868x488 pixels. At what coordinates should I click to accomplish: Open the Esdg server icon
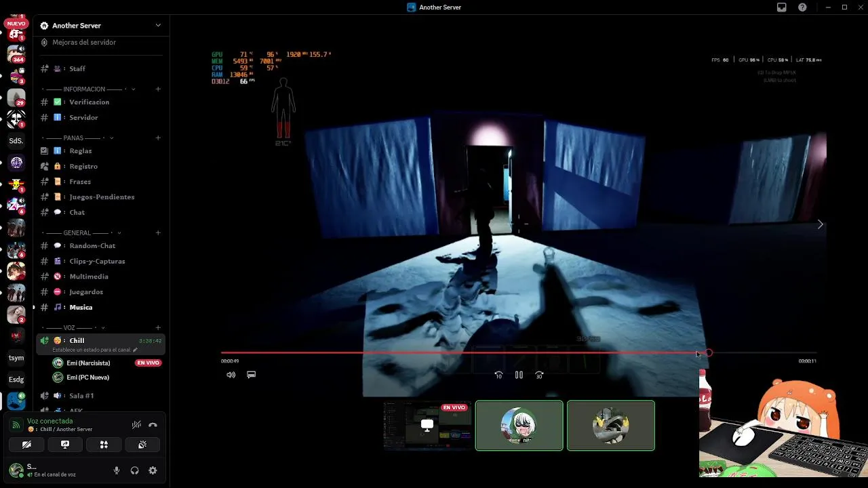[16, 380]
